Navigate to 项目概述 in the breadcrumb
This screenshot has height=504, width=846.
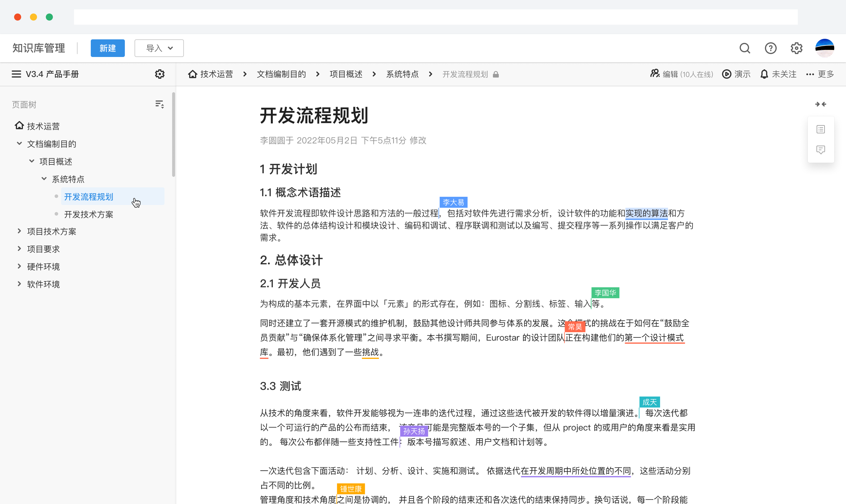(x=346, y=74)
